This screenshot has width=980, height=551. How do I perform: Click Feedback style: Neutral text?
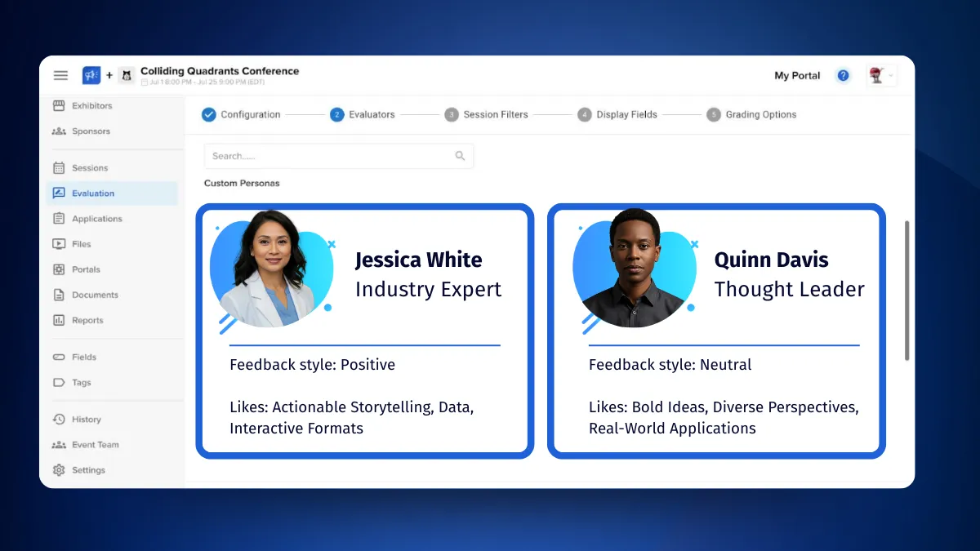click(670, 365)
